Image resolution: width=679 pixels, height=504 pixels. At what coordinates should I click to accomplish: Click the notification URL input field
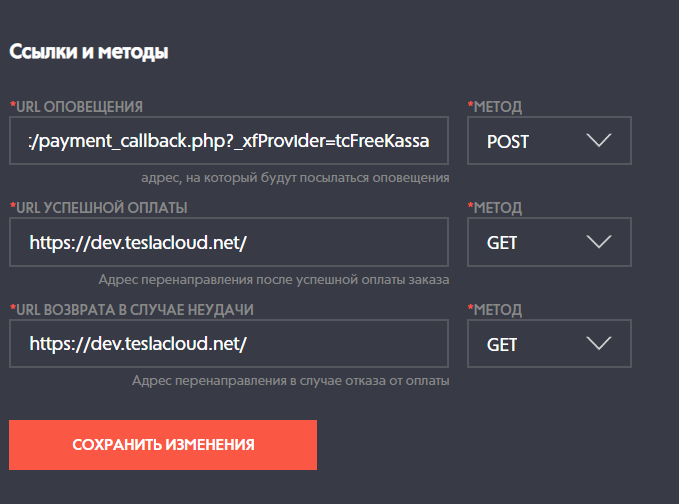(228, 141)
